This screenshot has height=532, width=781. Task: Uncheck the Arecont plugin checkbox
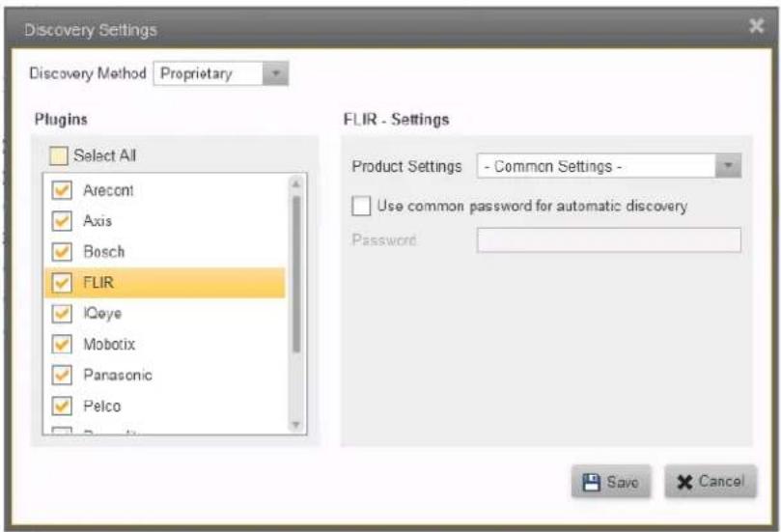[62, 190]
